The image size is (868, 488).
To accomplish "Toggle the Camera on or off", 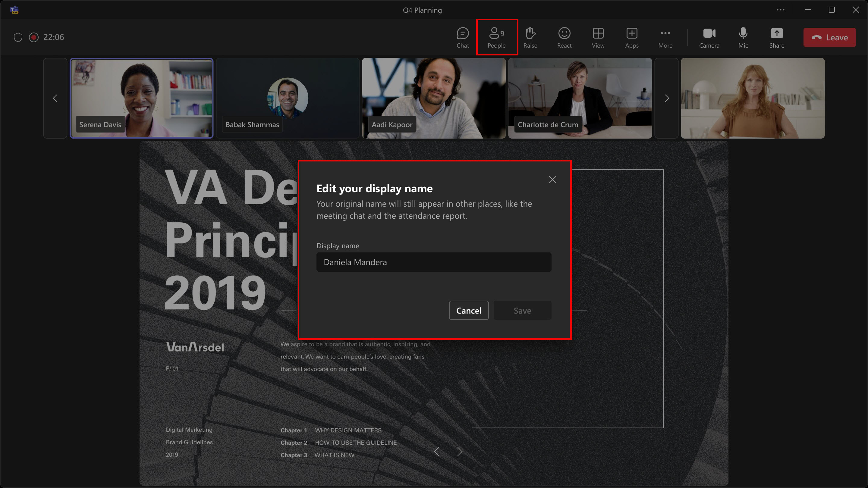I will click(x=709, y=37).
